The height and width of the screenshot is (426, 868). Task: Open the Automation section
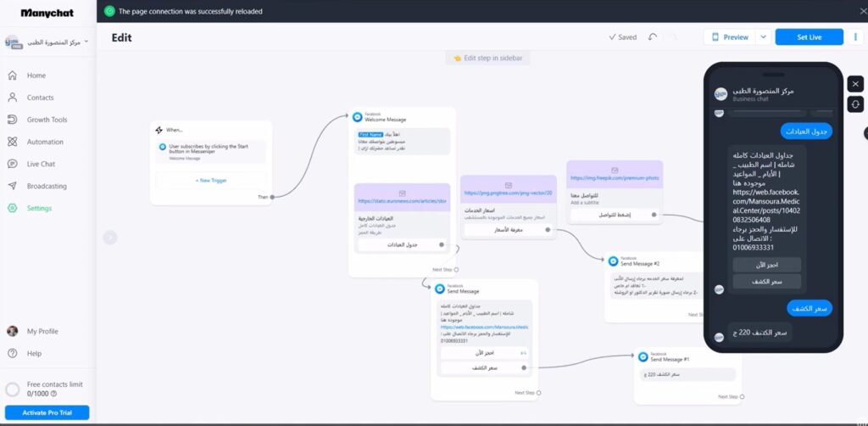45,142
